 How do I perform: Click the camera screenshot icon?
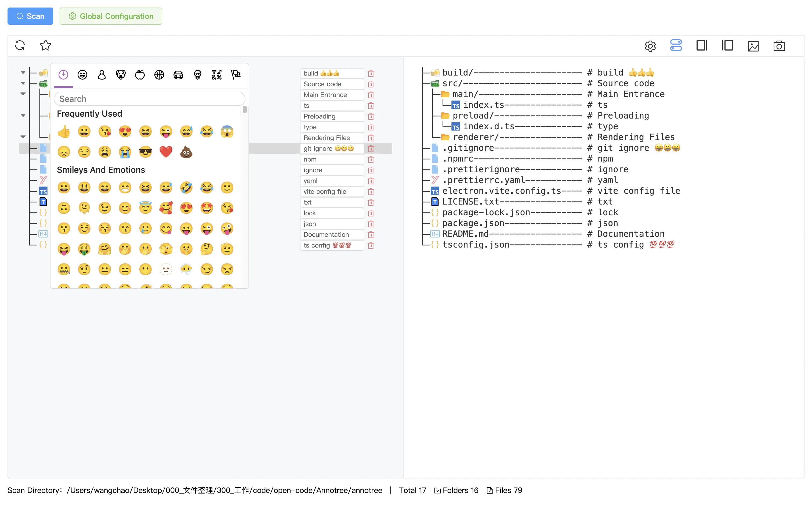coord(779,46)
